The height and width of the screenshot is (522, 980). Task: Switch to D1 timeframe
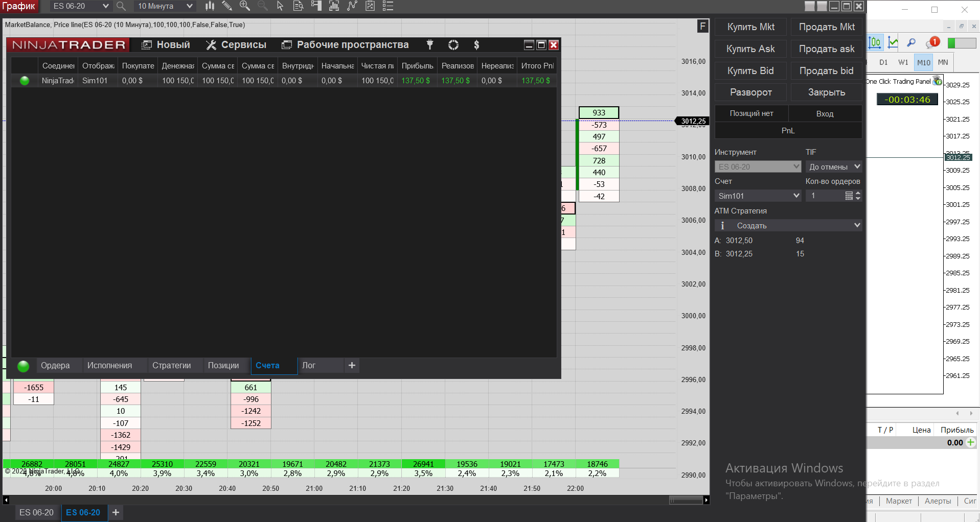[883, 62]
